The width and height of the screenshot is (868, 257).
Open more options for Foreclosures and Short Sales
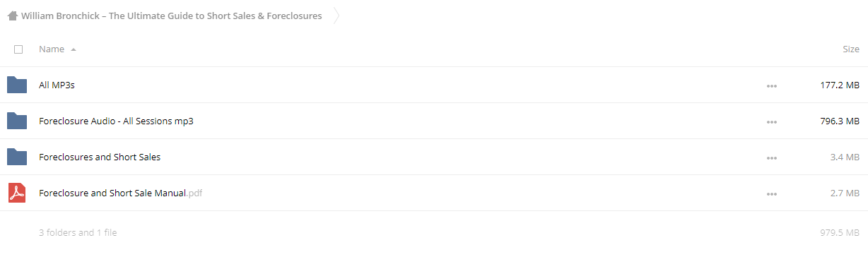(x=771, y=158)
